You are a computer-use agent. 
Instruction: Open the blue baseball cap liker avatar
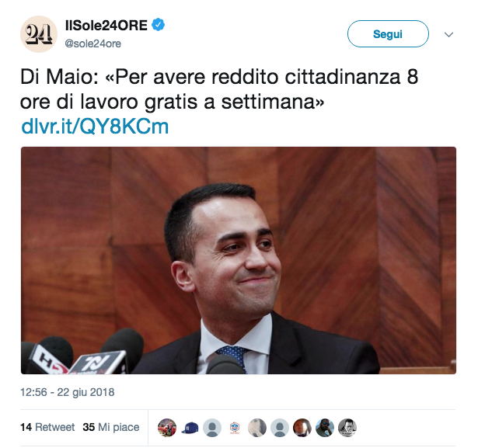point(190,427)
